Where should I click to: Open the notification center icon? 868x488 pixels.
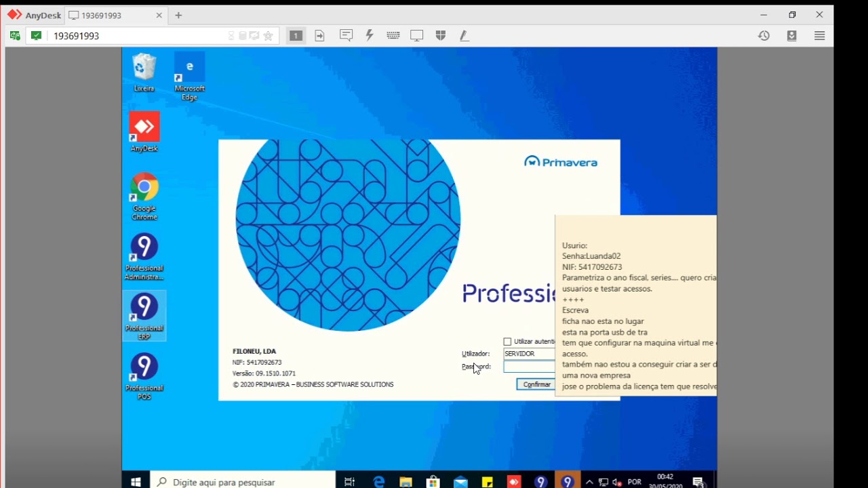coord(698,482)
